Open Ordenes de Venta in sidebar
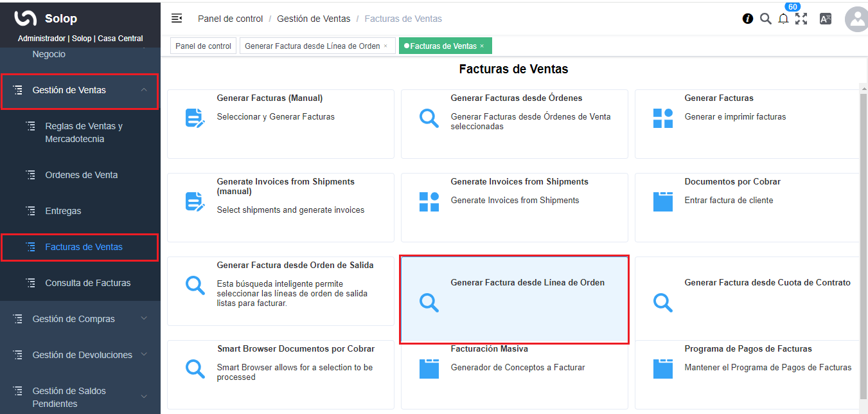 point(81,175)
